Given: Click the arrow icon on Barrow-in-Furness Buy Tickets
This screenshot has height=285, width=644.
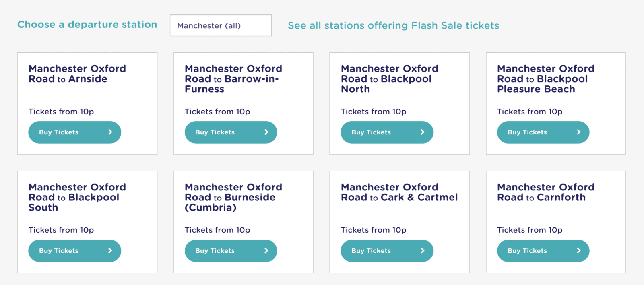Looking at the screenshot, I should 266,132.
